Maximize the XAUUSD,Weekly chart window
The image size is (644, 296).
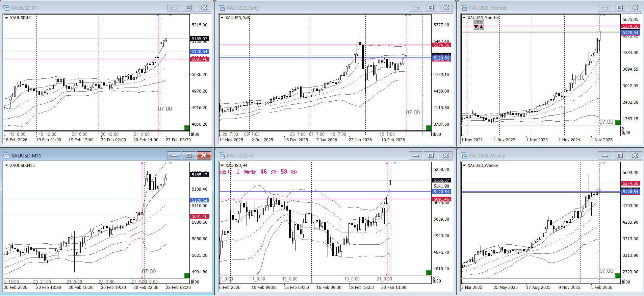point(620,155)
